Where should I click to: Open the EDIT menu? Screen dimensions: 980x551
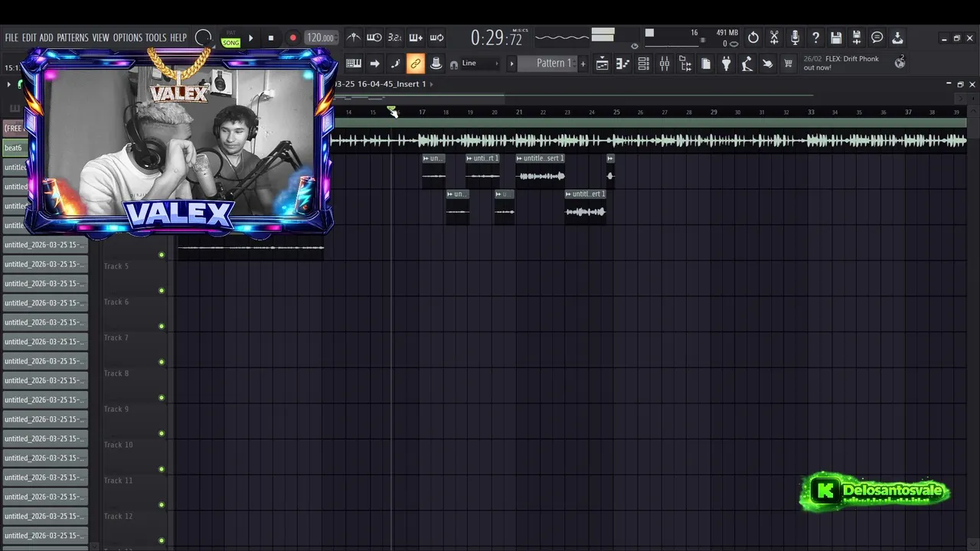click(29, 37)
